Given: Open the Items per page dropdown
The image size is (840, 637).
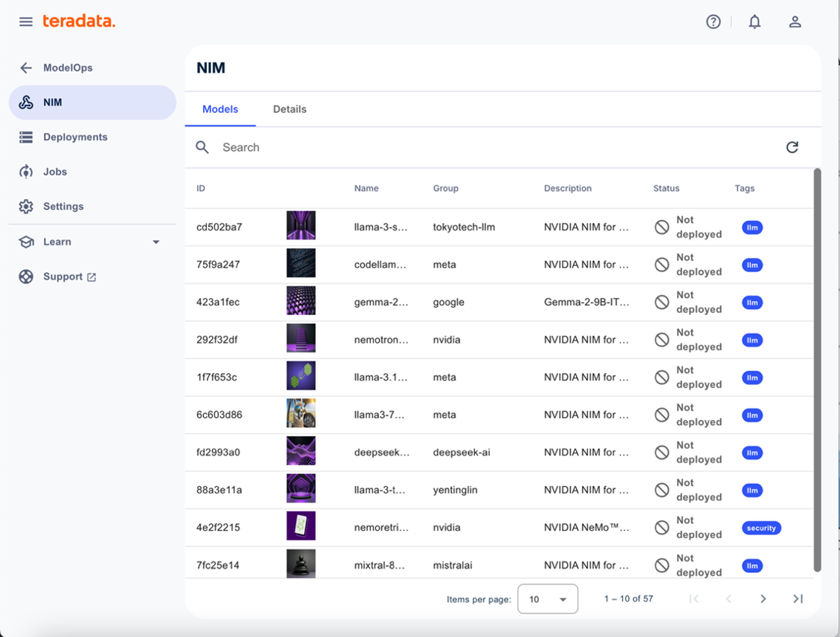Looking at the screenshot, I should tap(548, 598).
